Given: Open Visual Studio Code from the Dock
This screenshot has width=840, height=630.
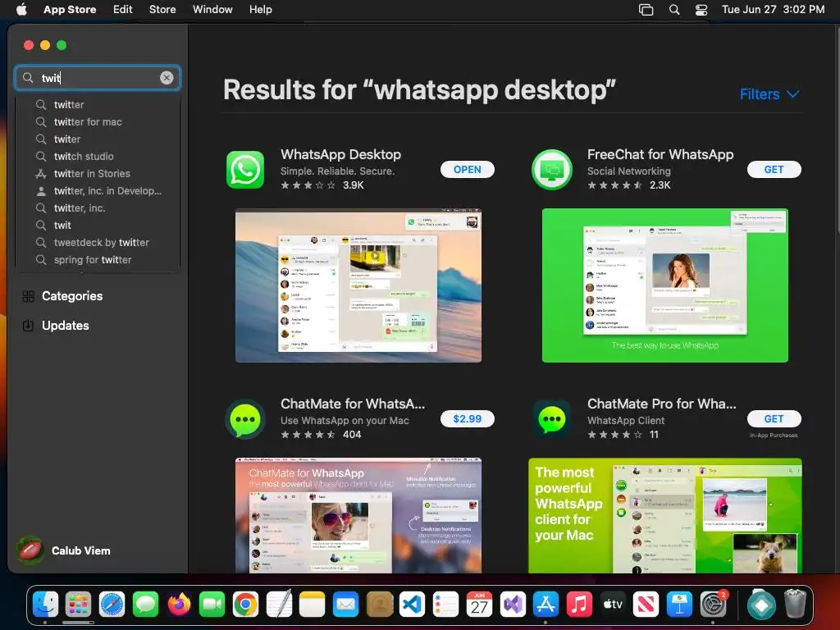Looking at the screenshot, I should (413, 605).
